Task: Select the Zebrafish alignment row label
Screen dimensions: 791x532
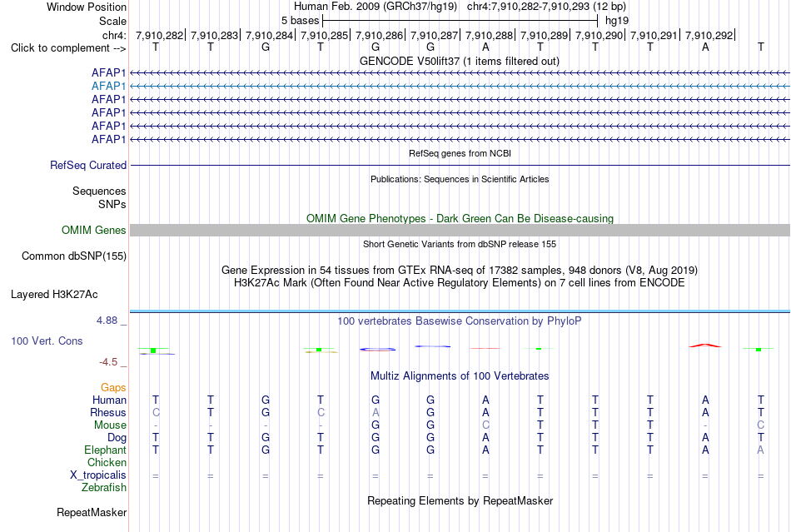Action: (104, 488)
